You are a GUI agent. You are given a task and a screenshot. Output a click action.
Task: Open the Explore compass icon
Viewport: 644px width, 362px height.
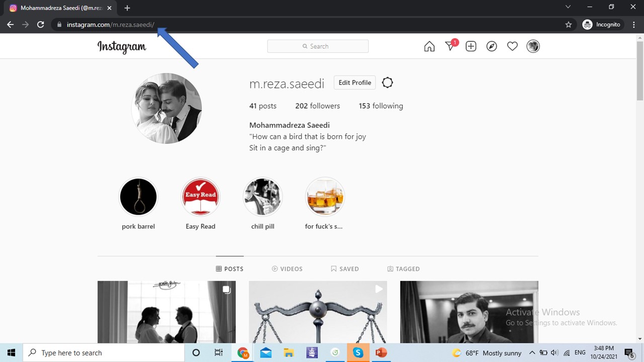click(x=492, y=46)
